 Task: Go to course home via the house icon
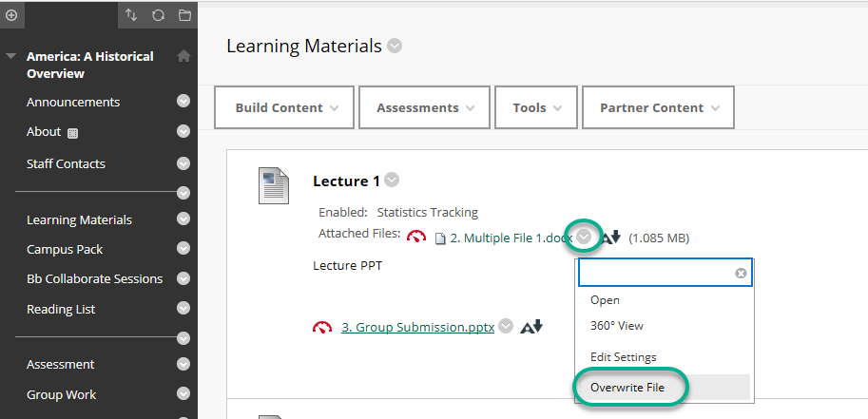[183, 56]
